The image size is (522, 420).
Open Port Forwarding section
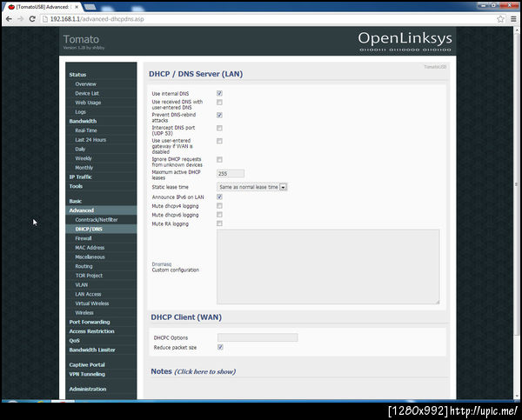[x=90, y=322]
